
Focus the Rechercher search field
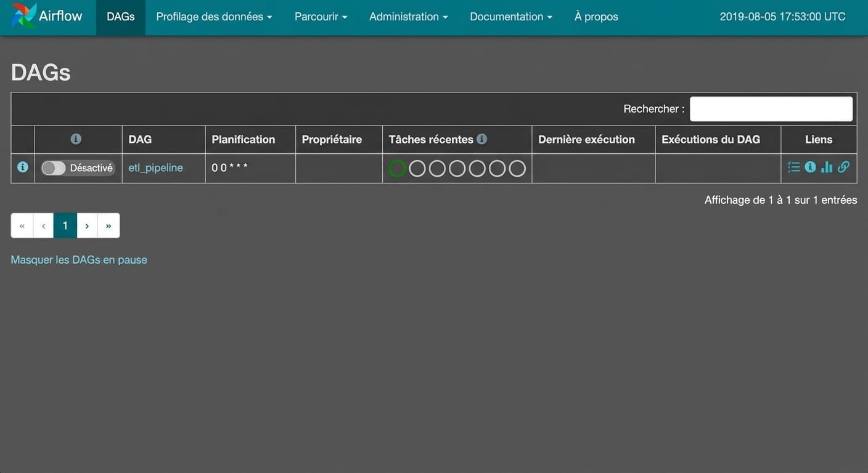771,109
